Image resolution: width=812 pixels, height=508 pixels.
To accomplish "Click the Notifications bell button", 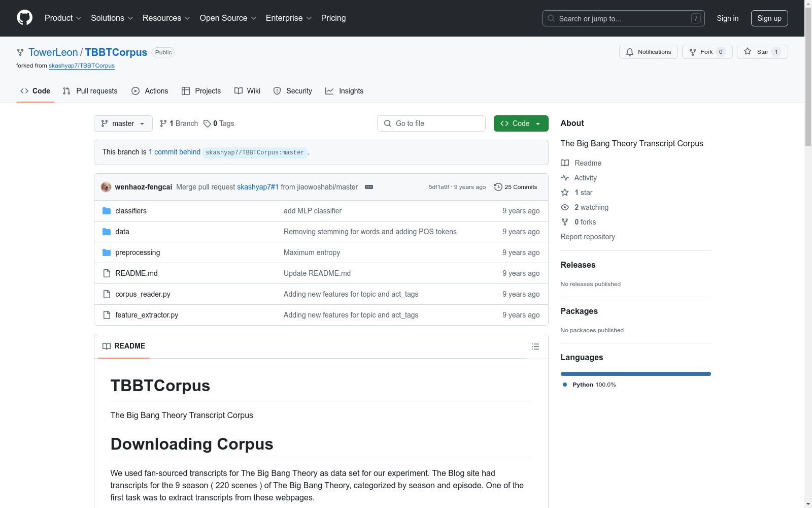I will 648,52.
